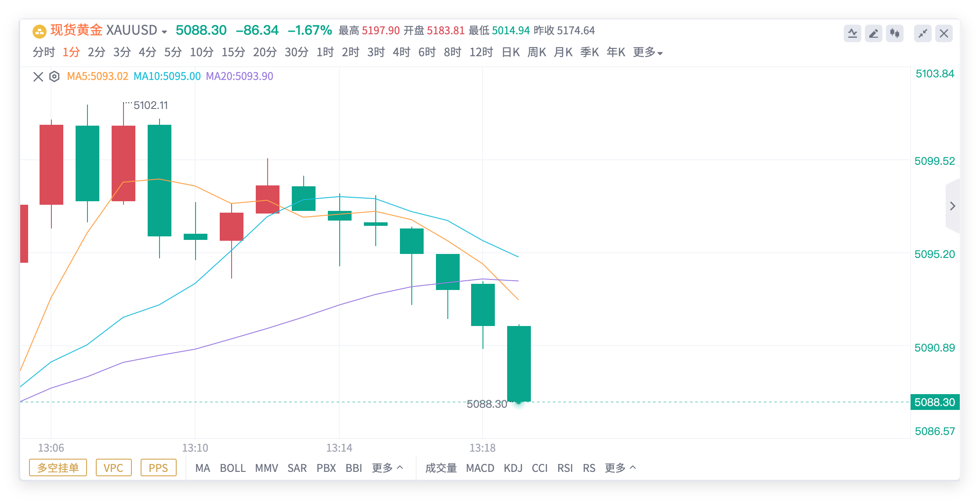Toggle the VPC overlay
The height and width of the screenshot is (500, 980).
coord(113,468)
